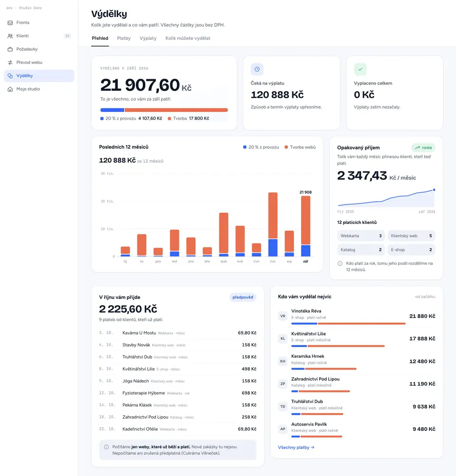
Task: Click the TD avatar for Truhlářství Dub
Action: point(283,407)
